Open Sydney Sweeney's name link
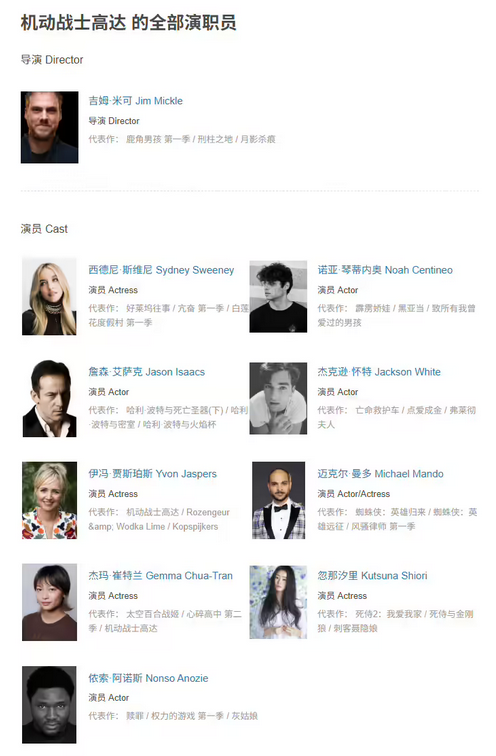The image size is (496, 756). 161,270
